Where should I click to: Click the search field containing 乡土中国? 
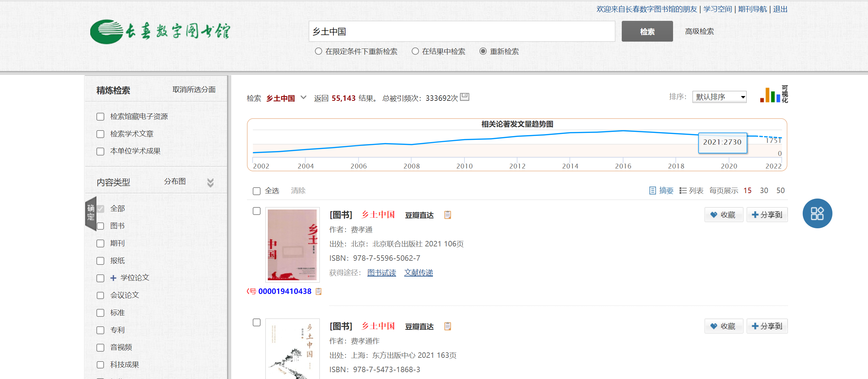(x=461, y=31)
